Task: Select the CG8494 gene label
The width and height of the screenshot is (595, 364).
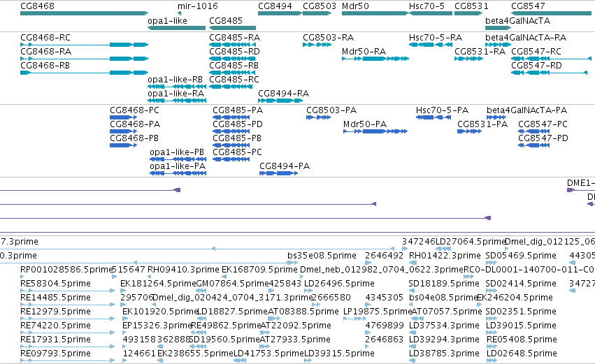Action: point(275,6)
